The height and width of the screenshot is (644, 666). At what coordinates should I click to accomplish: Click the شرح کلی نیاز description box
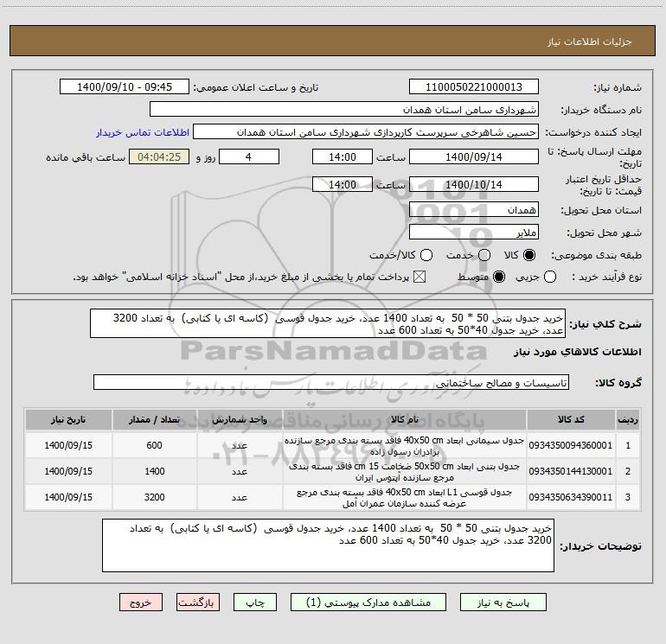pyautogui.click(x=328, y=323)
